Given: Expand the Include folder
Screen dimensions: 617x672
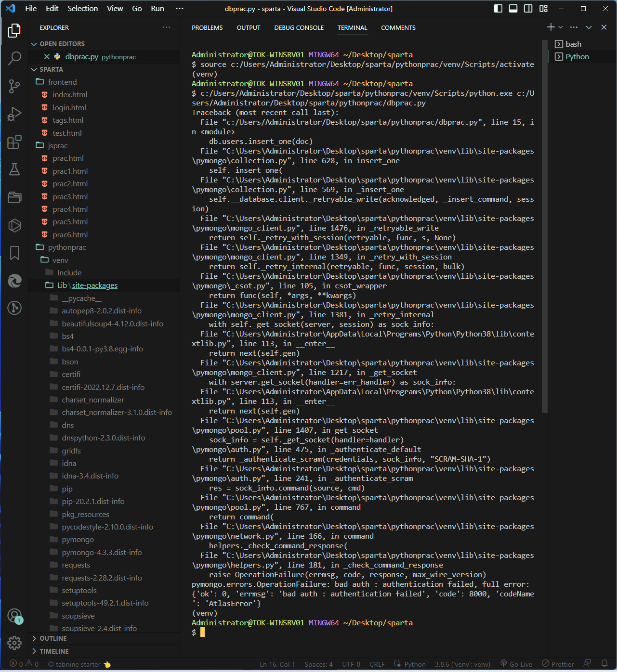Looking at the screenshot, I should (69, 273).
